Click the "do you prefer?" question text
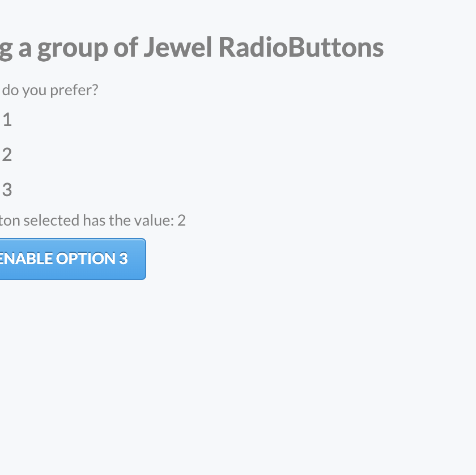The width and height of the screenshot is (476, 475). pos(50,90)
